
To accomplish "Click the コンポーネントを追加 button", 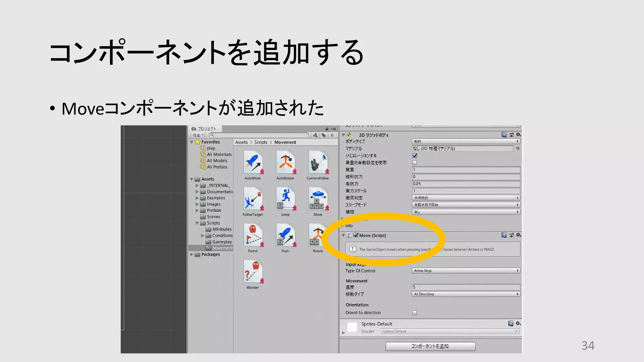I will click(x=430, y=346).
